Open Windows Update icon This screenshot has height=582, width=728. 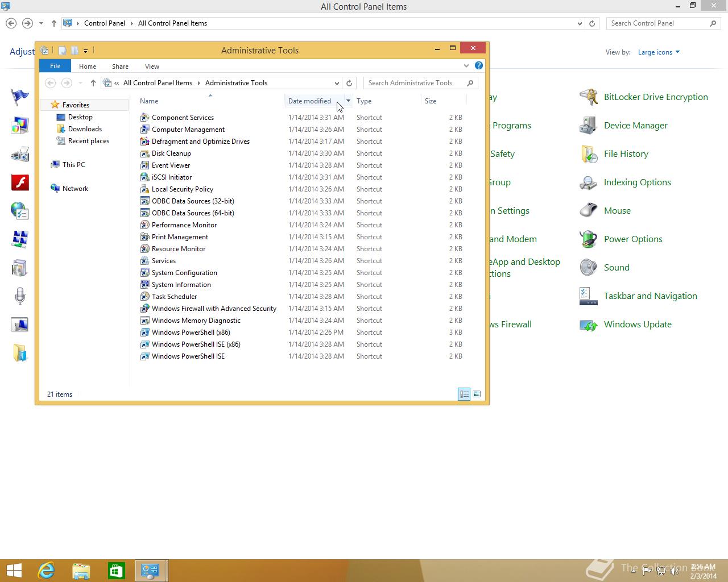(589, 325)
